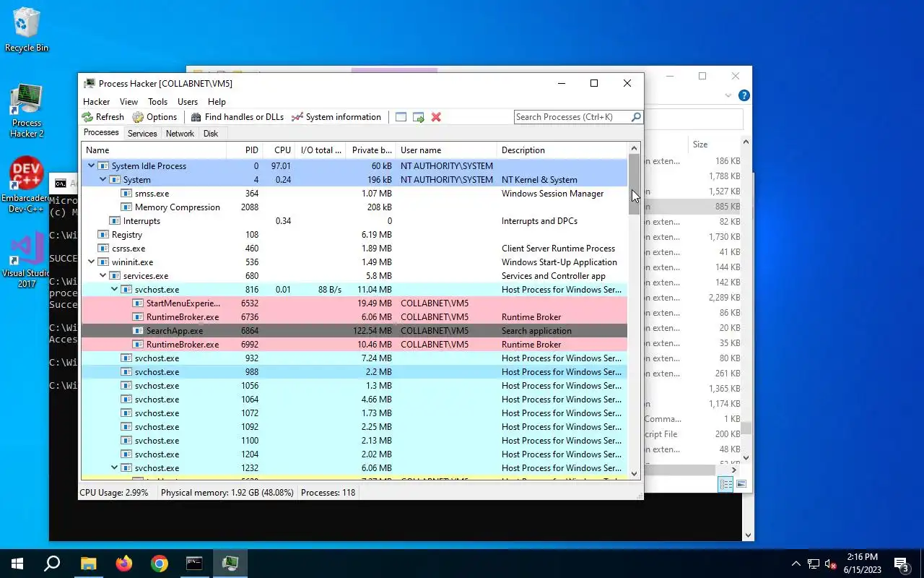Collapse the System tree node
Image resolution: width=924 pixels, height=578 pixels.
pyautogui.click(x=103, y=180)
